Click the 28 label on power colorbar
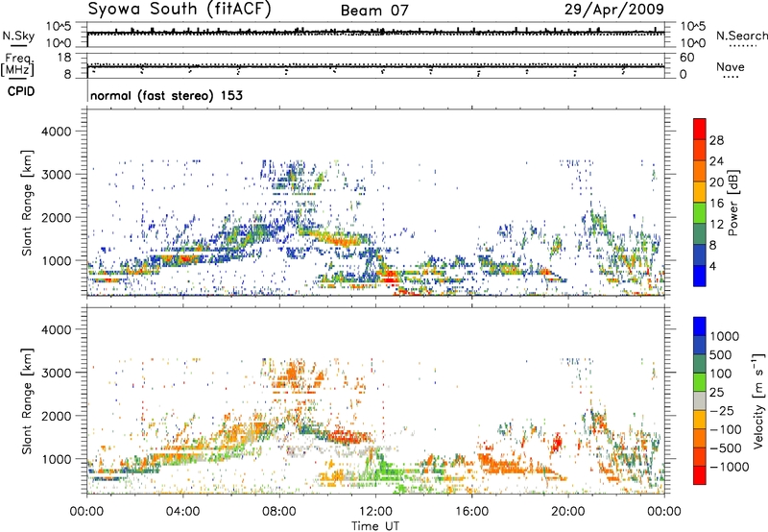768x532 pixels. [x=716, y=140]
